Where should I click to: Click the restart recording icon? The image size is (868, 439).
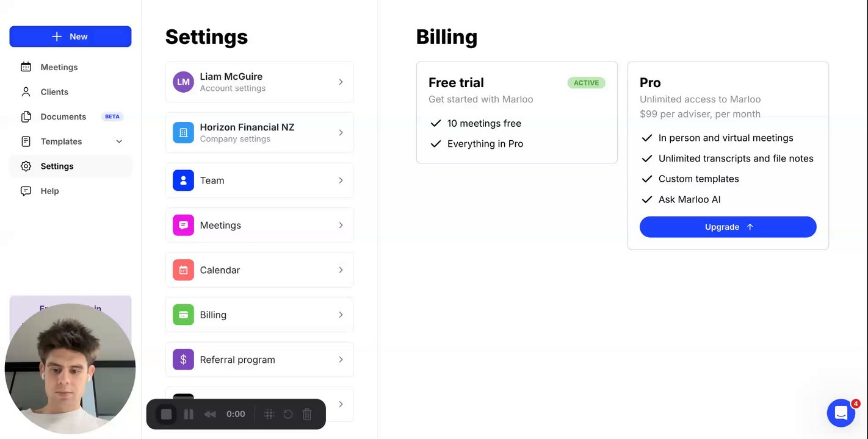coord(288,415)
